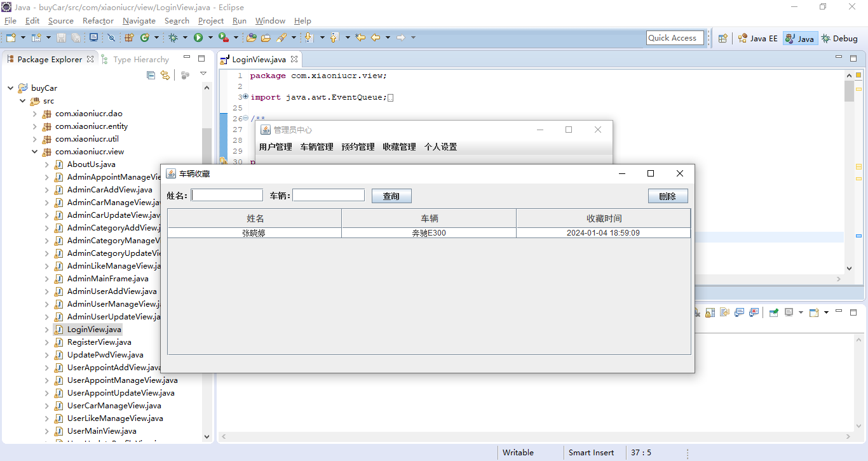Click the Open Type icon
The width and height of the screenshot is (868, 461).
point(252,37)
